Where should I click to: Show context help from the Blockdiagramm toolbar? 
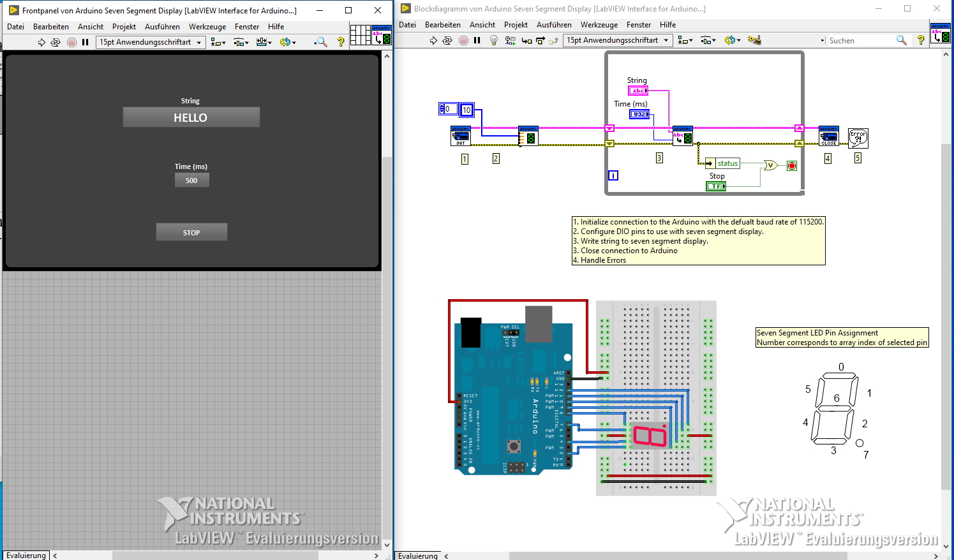[921, 40]
